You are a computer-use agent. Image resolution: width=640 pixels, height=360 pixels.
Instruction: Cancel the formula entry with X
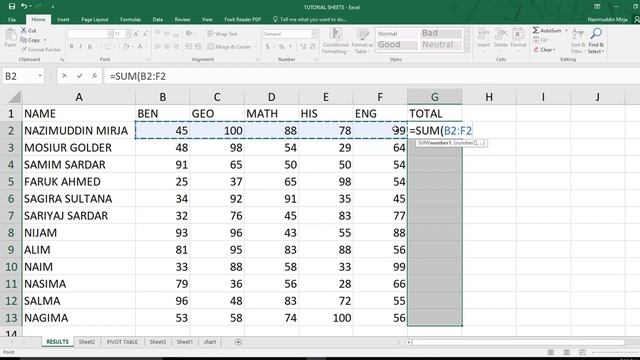[64, 76]
